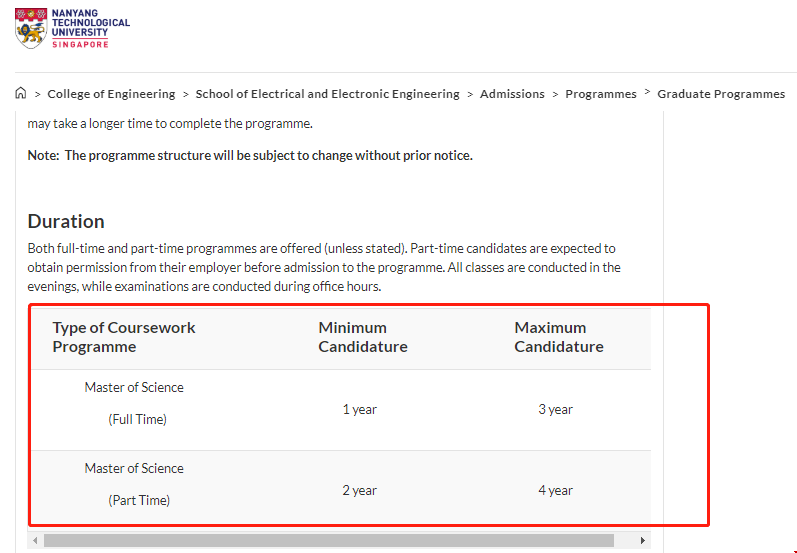797x553 pixels.
Task: Click the Maximum Candidature column header
Action: click(x=558, y=337)
